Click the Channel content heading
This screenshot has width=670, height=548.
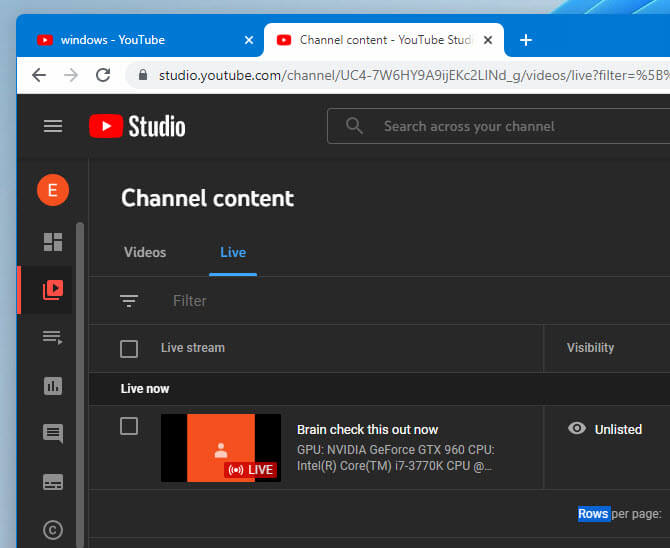tap(207, 198)
